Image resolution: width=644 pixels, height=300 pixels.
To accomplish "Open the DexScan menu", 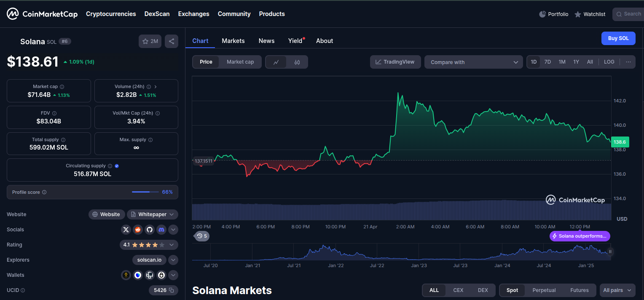I will [157, 14].
